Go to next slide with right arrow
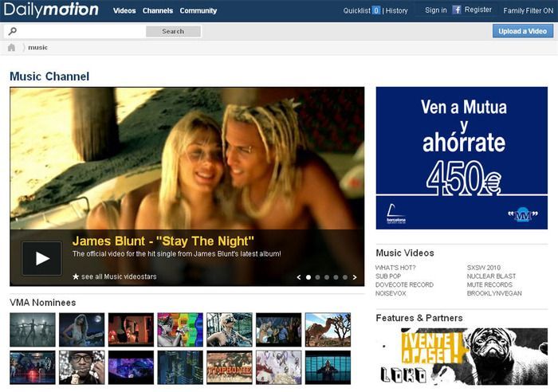 [x=355, y=277]
